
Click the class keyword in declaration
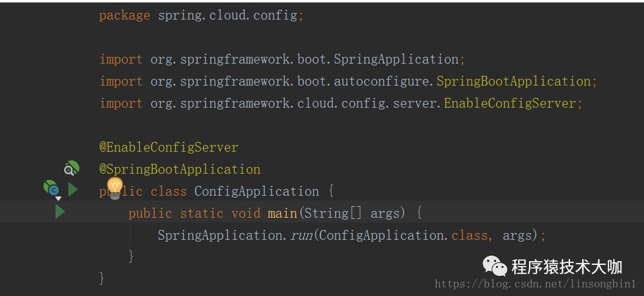point(168,191)
